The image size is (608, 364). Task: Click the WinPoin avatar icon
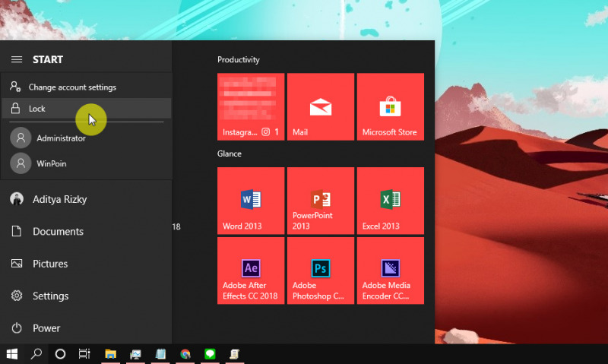(21, 163)
